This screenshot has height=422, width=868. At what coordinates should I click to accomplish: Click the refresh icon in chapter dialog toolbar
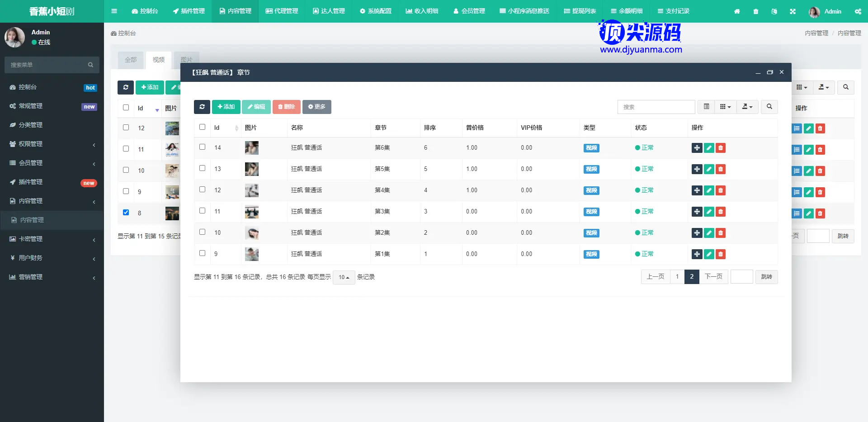pos(202,107)
